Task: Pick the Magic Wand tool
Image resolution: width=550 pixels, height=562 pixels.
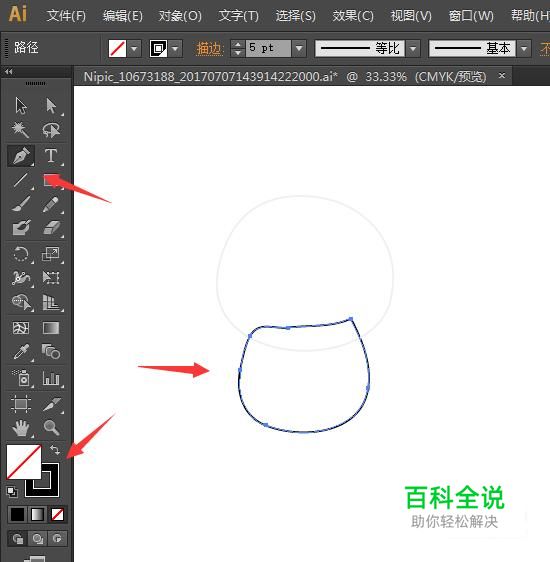Action: pyautogui.click(x=21, y=130)
